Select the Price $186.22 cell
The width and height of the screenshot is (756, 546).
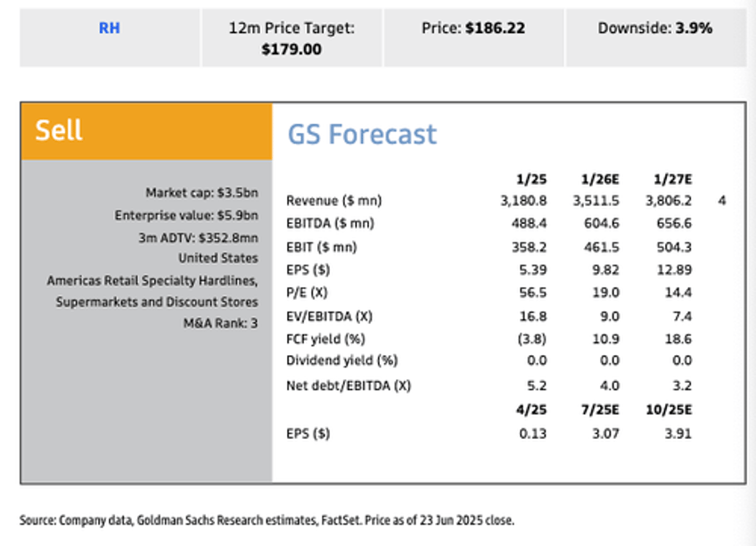point(473,37)
